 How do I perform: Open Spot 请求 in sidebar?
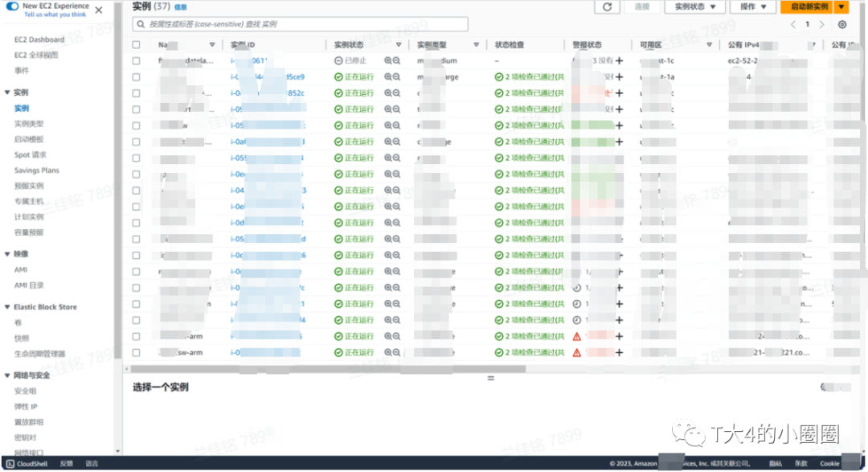31,154
